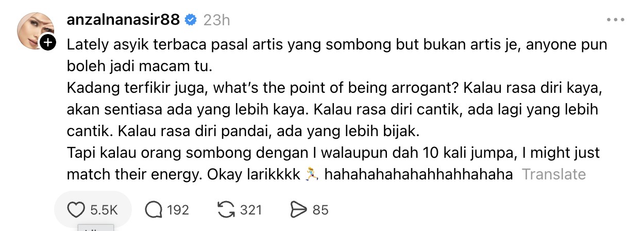The width and height of the screenshot is (644, 231).
Task: Like the post with the heart icon
Action: click(x=76, y=210)
